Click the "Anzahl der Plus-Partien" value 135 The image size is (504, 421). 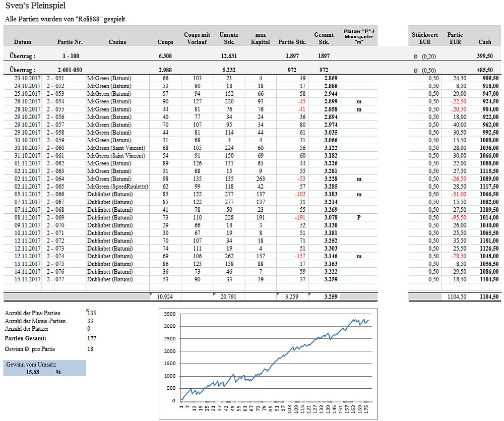[91, 313]
